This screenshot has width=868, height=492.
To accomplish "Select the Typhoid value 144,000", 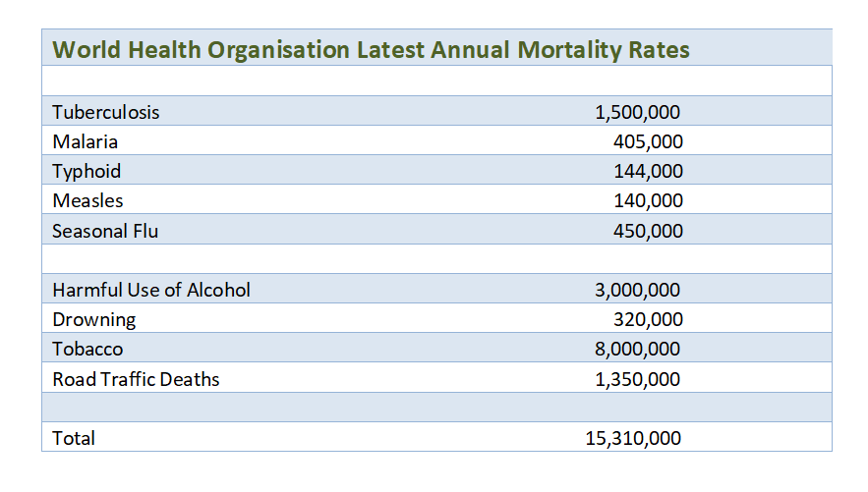I will click(648, 172).
